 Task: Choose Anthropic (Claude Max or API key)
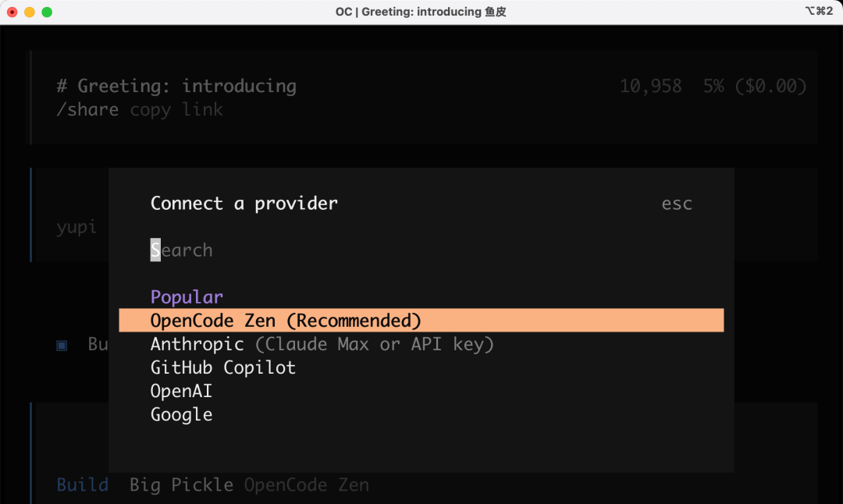point(322,343)
